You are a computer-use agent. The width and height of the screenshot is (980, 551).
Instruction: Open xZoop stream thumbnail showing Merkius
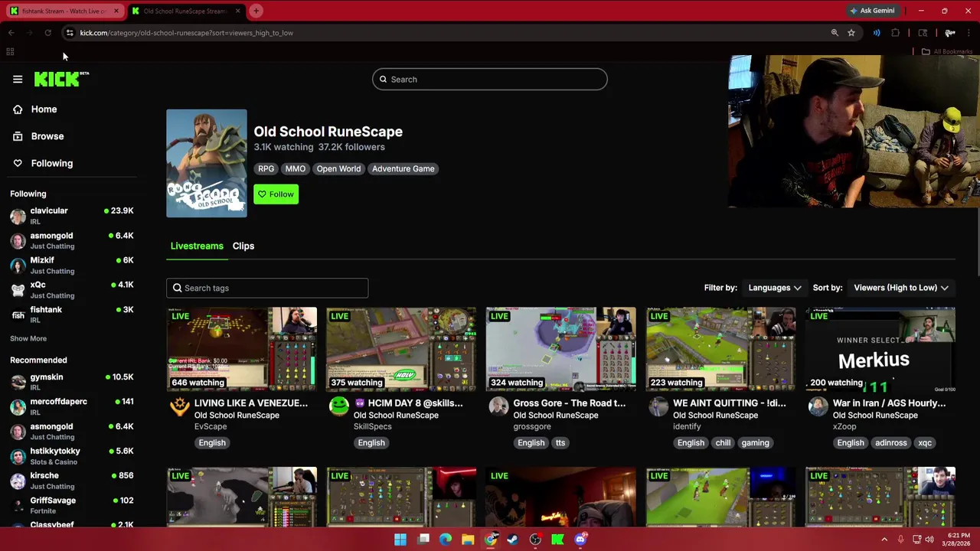[880, 349]
